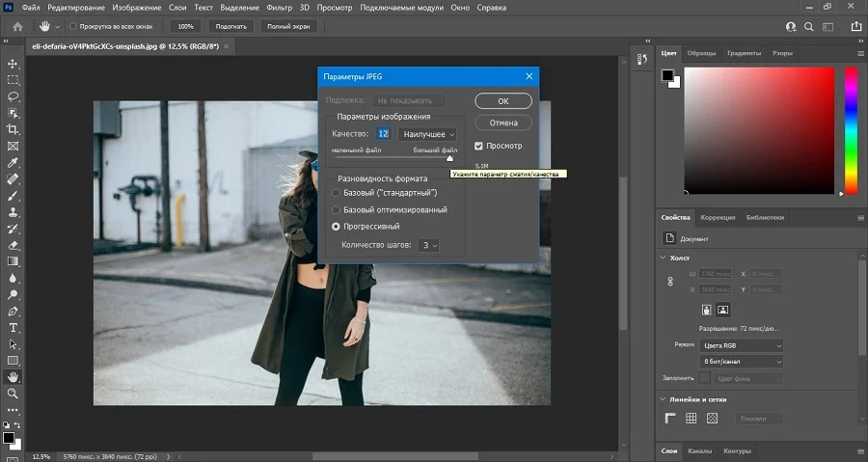Open the 8 бит/канал dropdown

tap(742, 362)
